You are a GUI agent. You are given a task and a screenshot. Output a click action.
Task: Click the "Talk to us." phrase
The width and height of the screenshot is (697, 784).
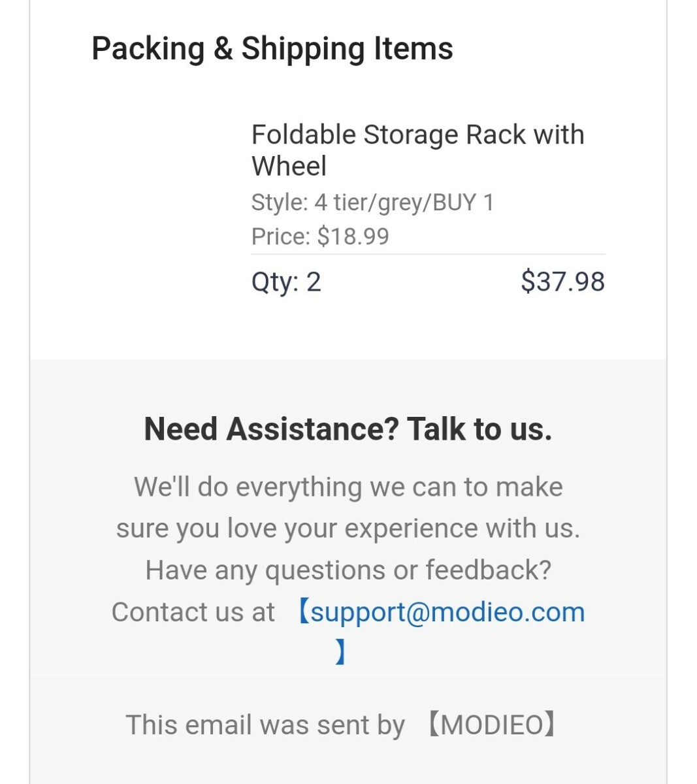pos(479,429)
